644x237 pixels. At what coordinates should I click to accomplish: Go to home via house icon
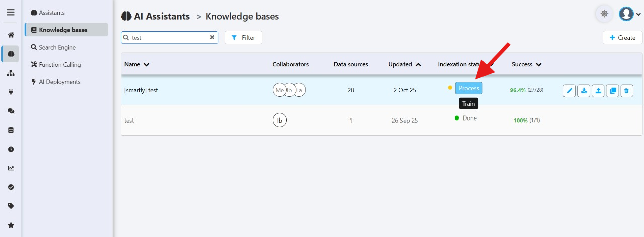pyautogui.click(x=11, y=35)
